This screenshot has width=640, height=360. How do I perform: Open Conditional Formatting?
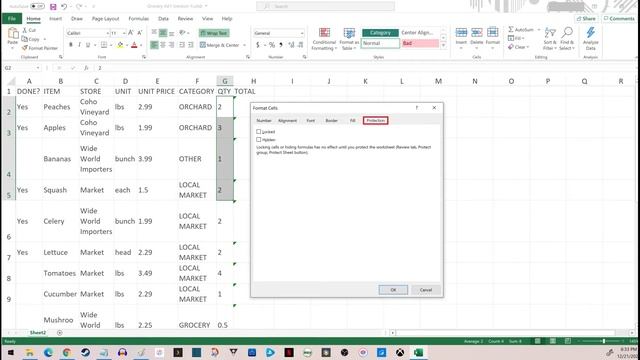[x=324, y=39]
